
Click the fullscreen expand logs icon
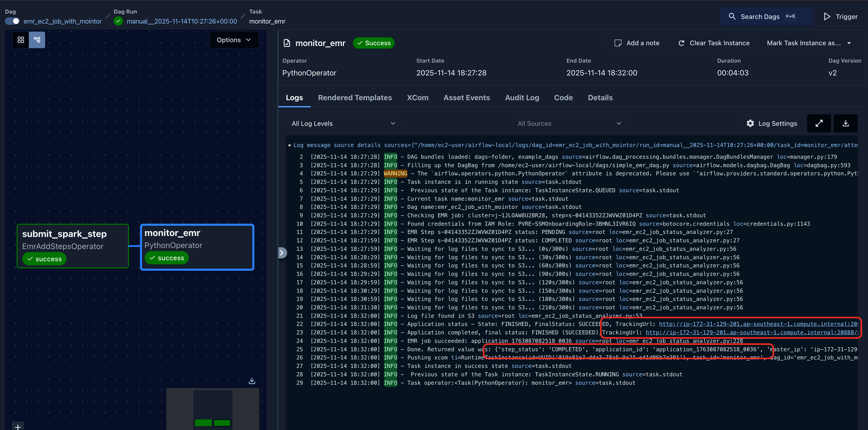click(x=819, y=123)
